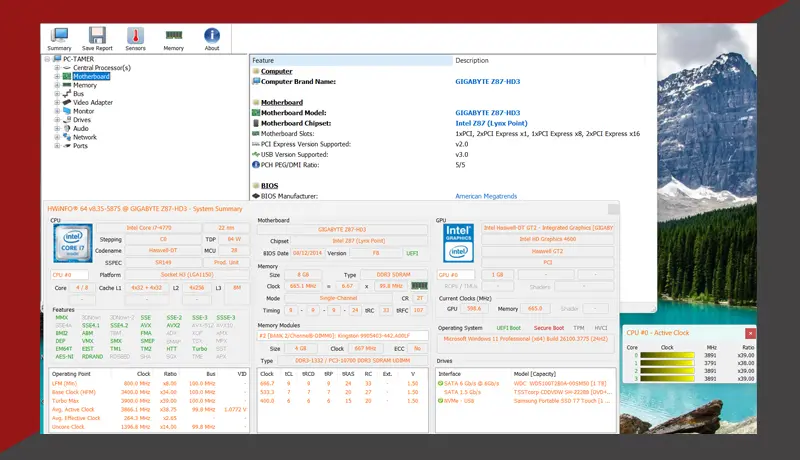Click the Intel HD Graphics 4600 field
Screen dimensions: 800x460
(547, 239)
